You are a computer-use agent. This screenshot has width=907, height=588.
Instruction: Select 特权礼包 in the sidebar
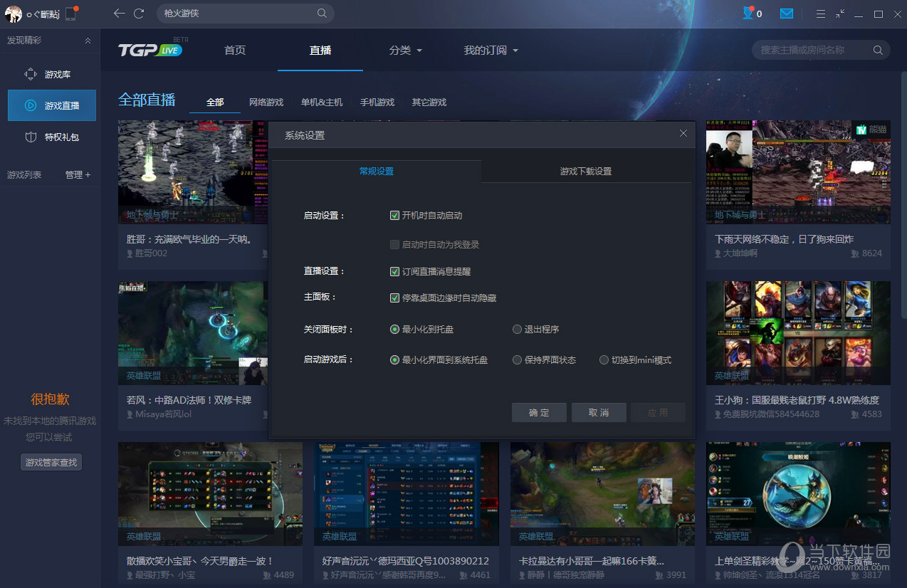(x=61, y=137)
